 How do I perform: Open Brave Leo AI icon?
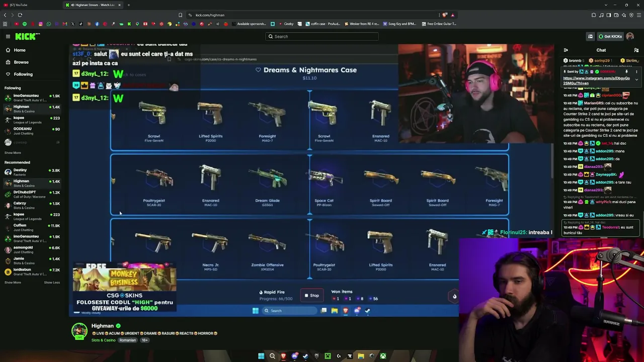point(624,15)
